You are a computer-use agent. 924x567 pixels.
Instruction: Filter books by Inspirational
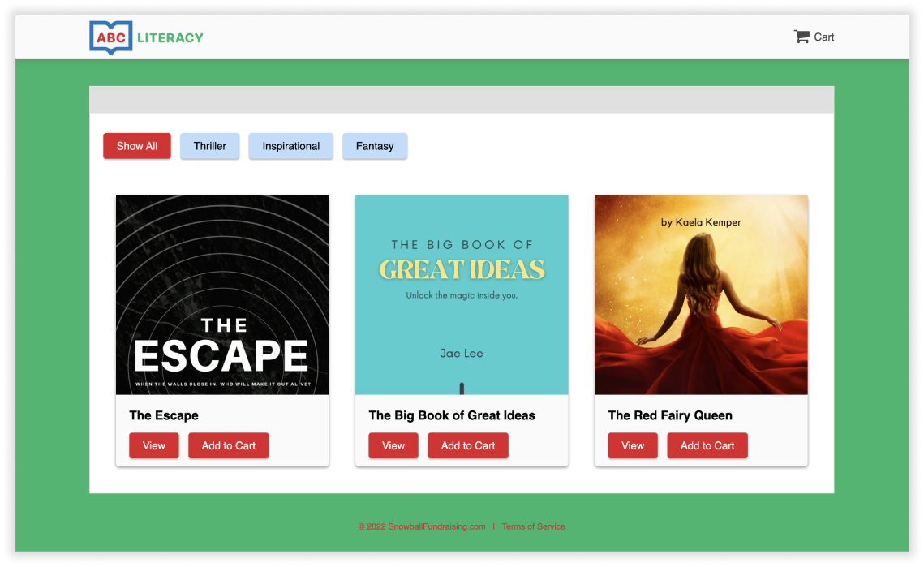click(x=291, y=146)
